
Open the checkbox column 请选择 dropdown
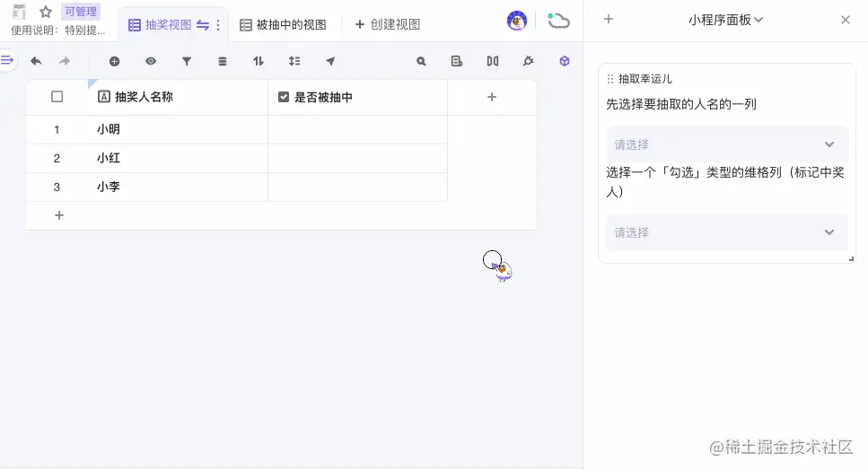(727, 232)
